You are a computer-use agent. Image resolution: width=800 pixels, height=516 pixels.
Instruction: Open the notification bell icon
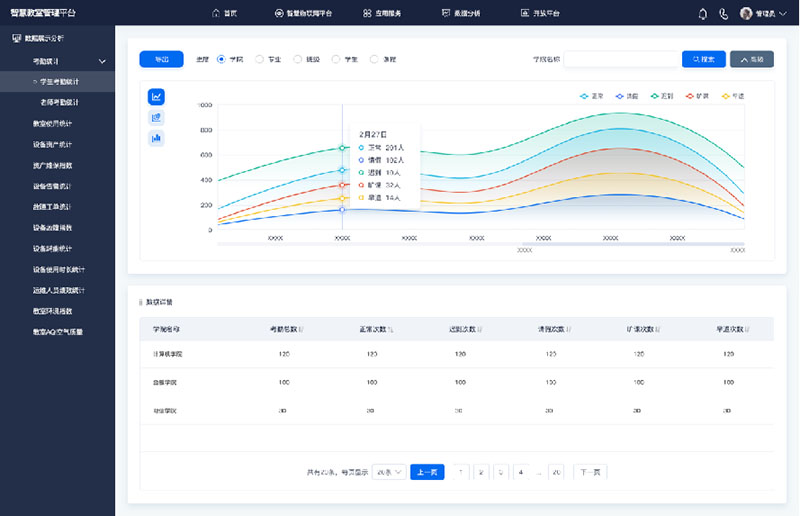pyautogui.click(x=703, y=13)
